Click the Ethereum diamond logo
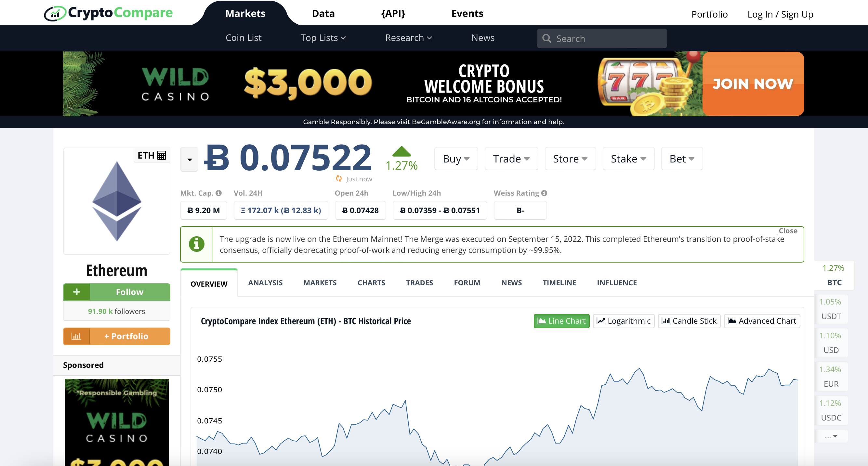The width and height of the screenshot is (868, 466). [x=117, y=201]
